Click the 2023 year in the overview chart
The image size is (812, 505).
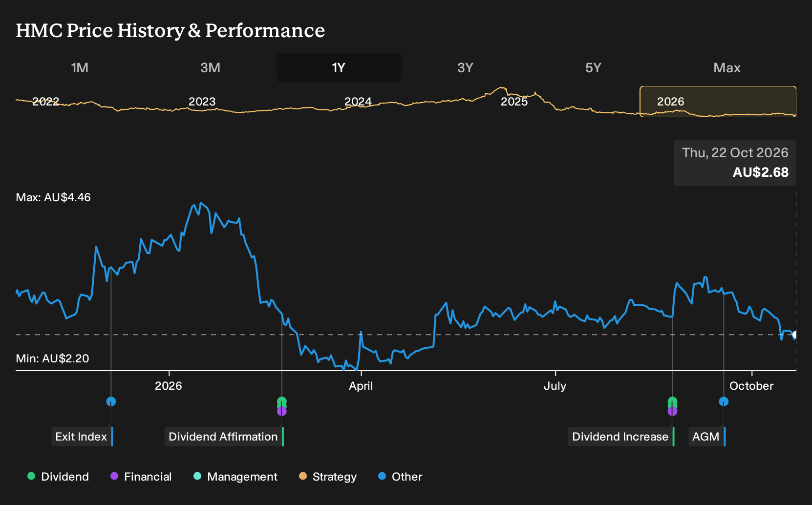[202, 102]
